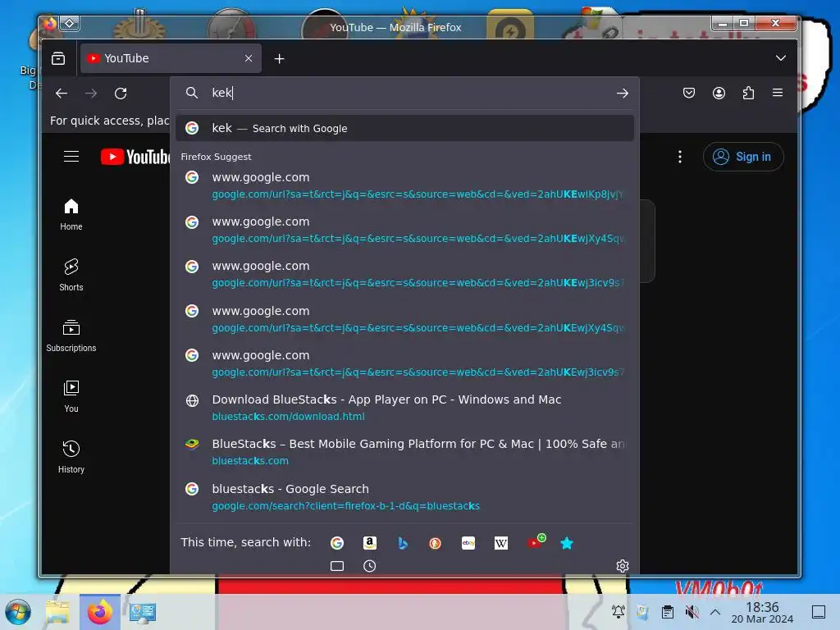Click the Sign in button
This screenshot has height=630, width=840.
point(743,157)
